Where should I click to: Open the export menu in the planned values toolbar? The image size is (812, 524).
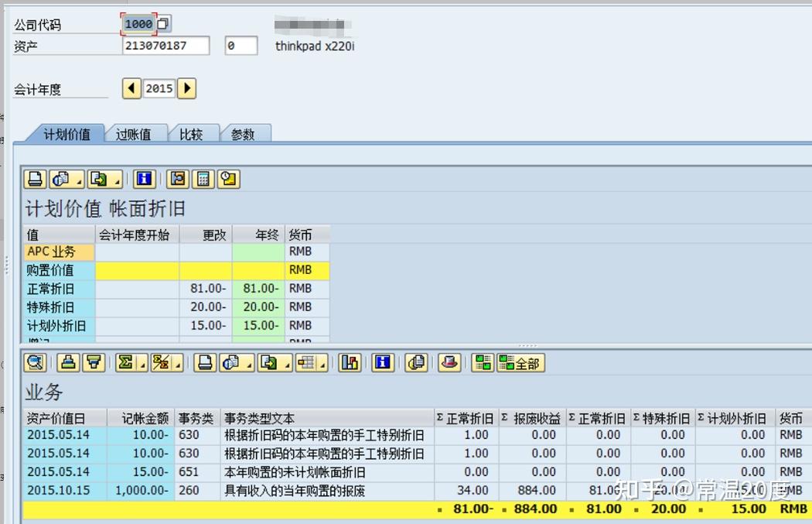[104, 180]
